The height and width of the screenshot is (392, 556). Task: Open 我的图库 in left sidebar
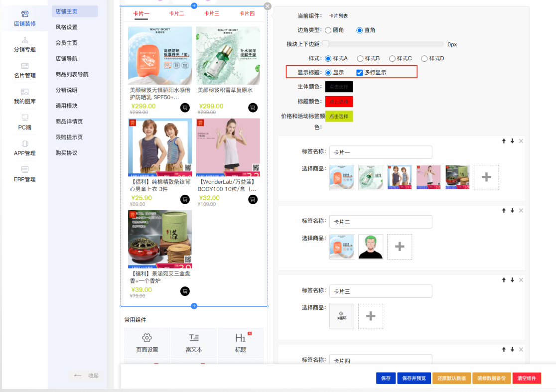24,97
